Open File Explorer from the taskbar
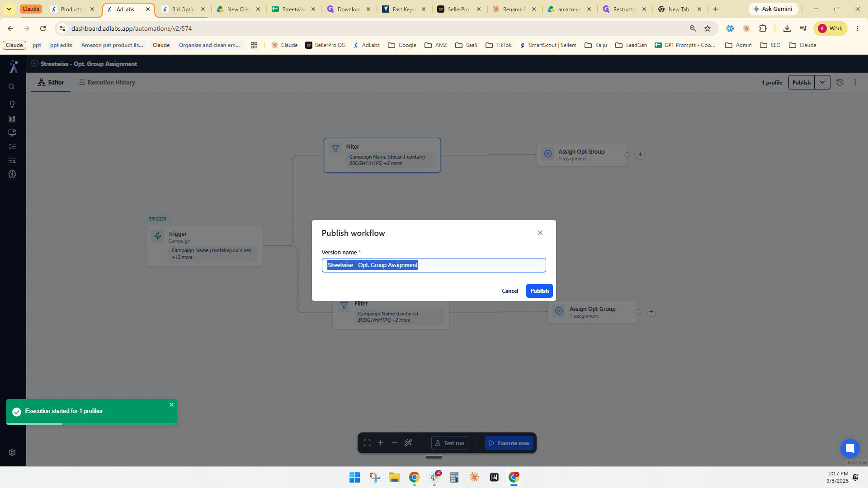 (x=394, y=477)
